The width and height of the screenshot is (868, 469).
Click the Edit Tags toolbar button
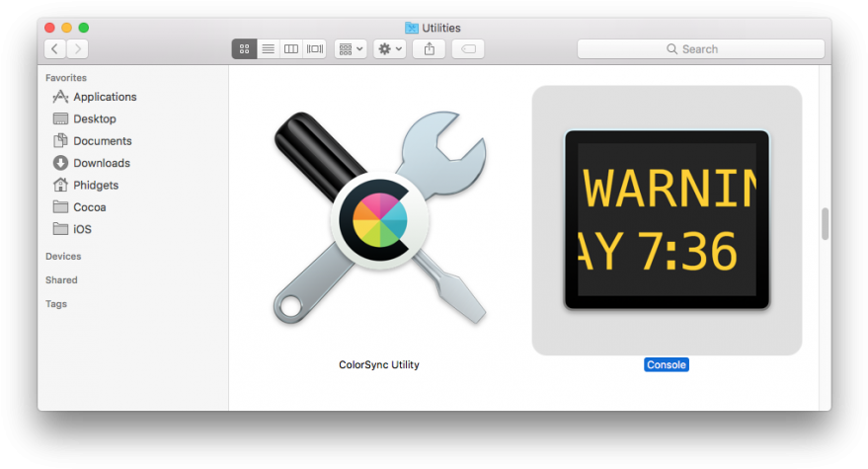point(468,48)
